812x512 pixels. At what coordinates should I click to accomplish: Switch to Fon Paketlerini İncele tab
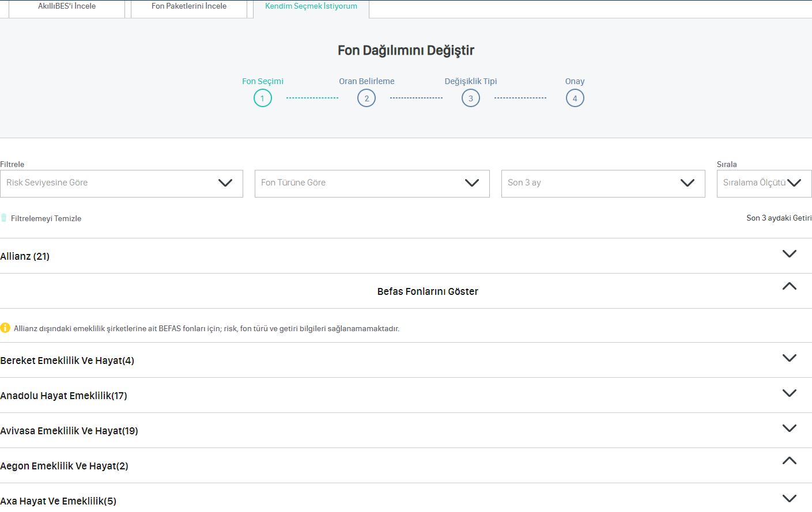[189, 8]
